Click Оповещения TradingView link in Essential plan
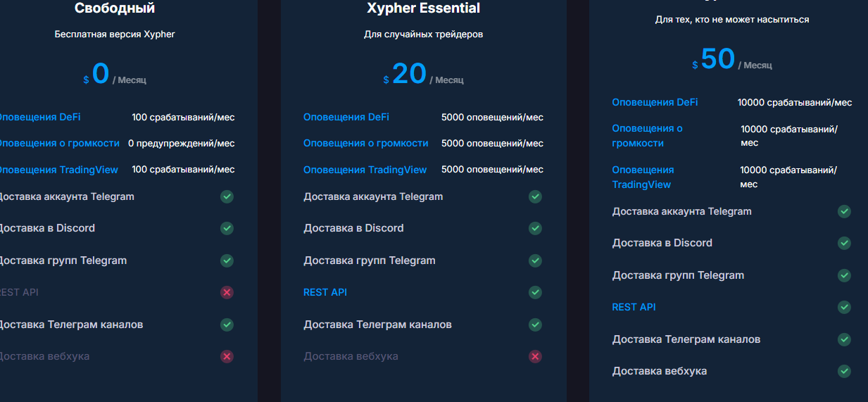The height and width of the screenshot is (402, 868). [x=365, y=170]
